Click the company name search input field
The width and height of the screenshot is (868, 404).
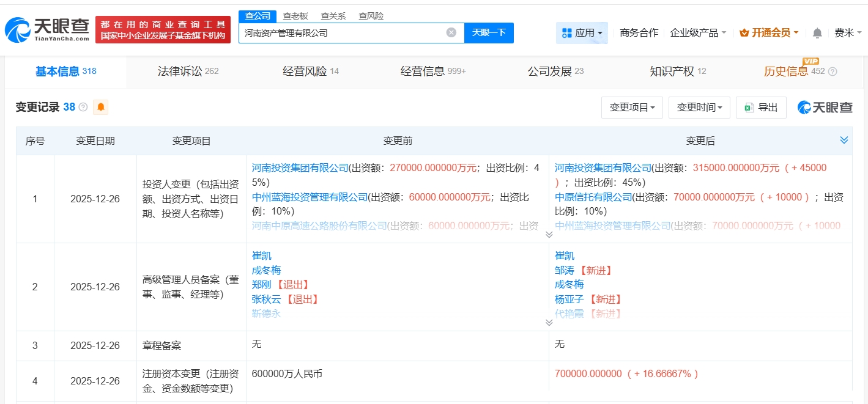[x=343, y=33]
